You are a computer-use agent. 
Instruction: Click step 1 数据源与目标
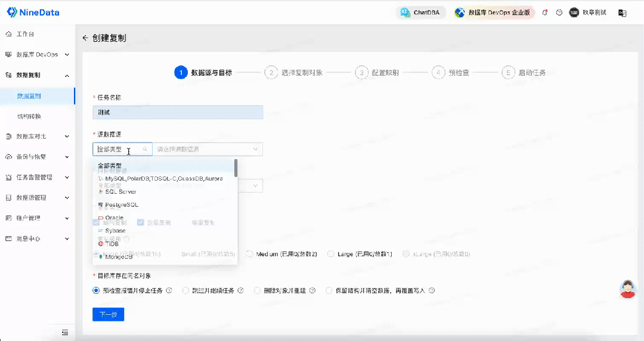tap(203, 73)
